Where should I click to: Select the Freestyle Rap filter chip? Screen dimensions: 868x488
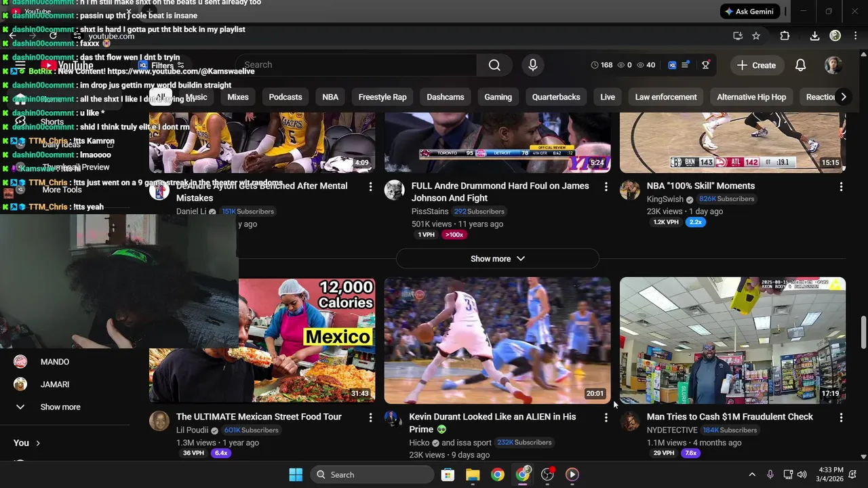[382, 97]
